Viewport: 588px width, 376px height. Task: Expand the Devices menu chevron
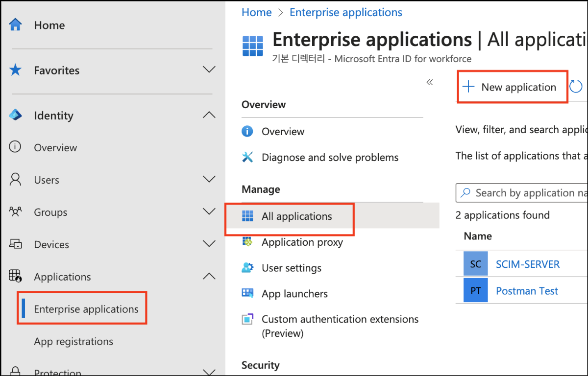[x=209, y=244]
